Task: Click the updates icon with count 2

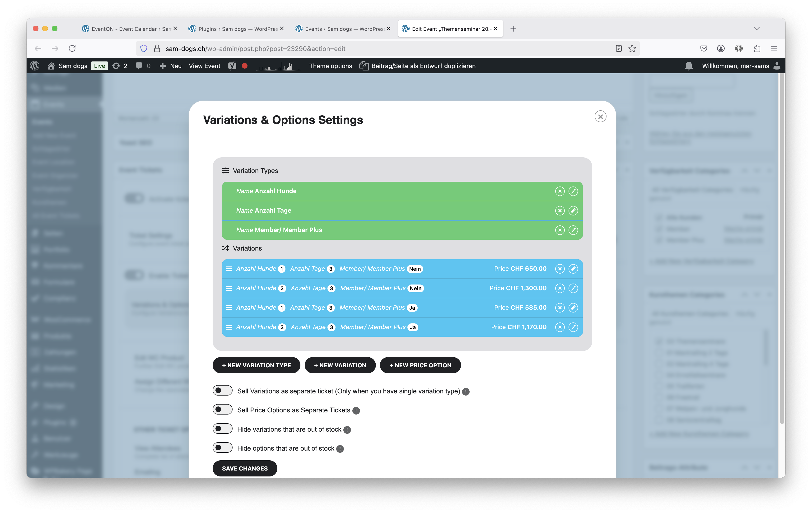Action: coord(120,66)
